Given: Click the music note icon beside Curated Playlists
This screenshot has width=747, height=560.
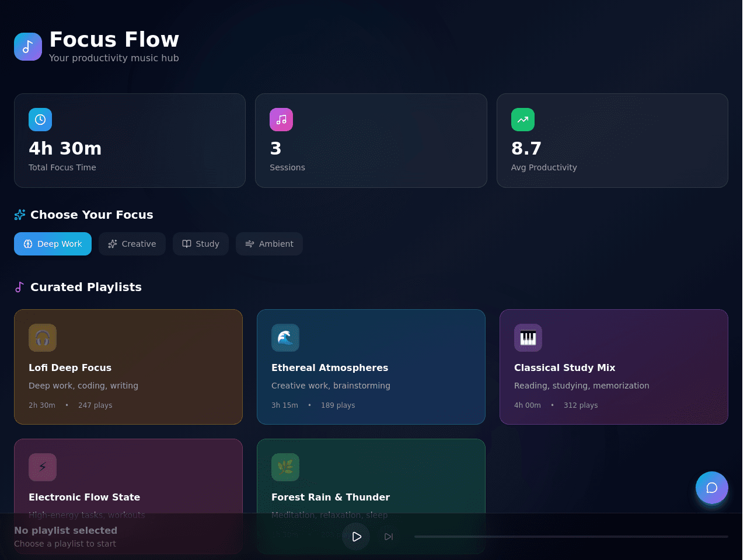Looking at the screenshot, I should (x=20, y=287).
